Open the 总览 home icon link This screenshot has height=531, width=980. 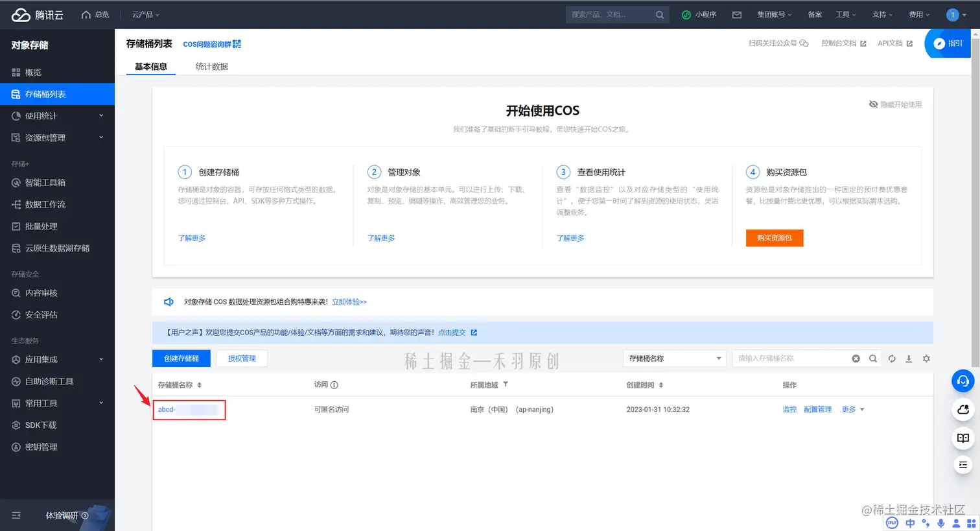[95, 14]
